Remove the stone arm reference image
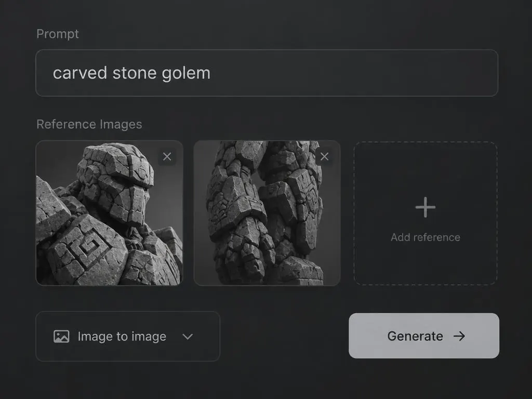Image resolution: width=532 pixels, height=399 pixels. tap(324, 156)
